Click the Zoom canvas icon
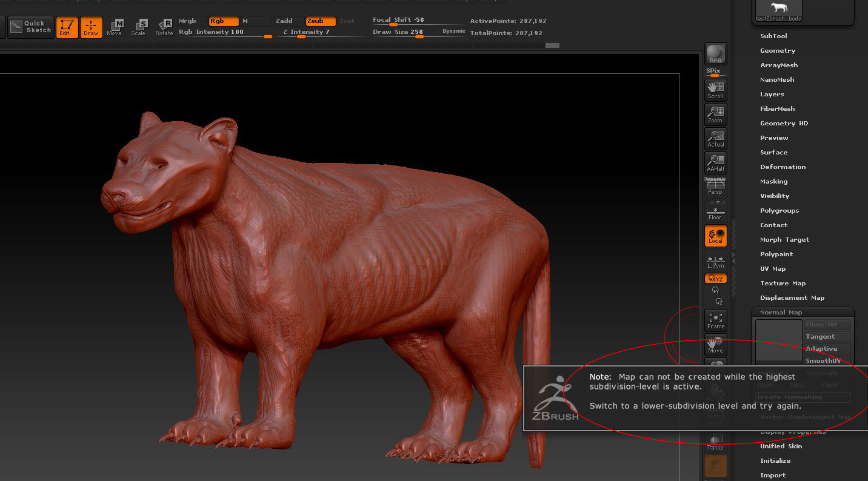 click(x=716, y=114)
